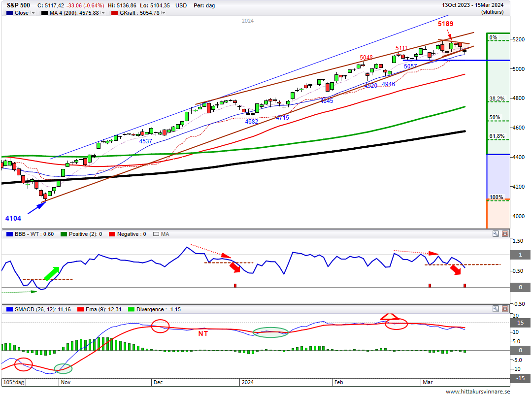This screenshot has height=394, width=532.
Task: Click the USD currency label
Action: (181, 5)
